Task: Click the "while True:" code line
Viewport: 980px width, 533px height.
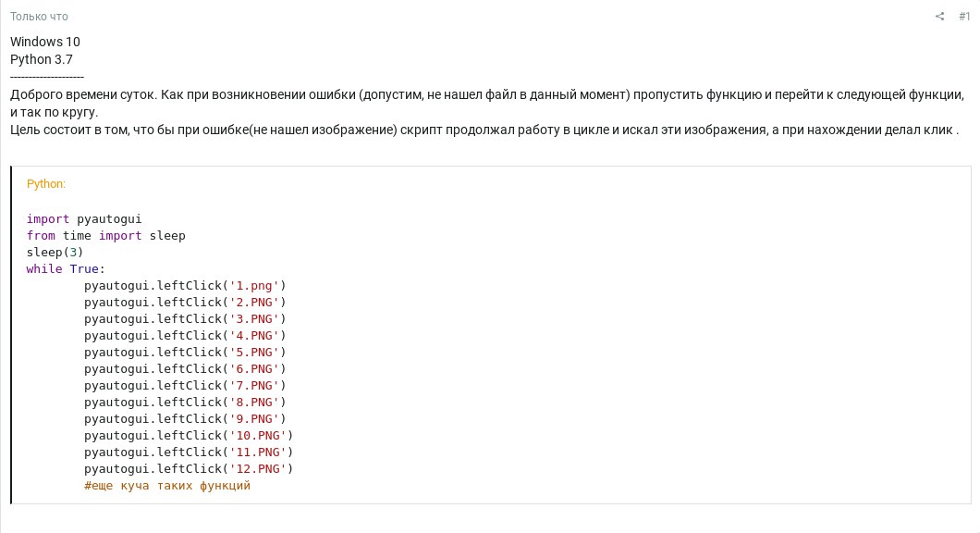Action: [66, 269]
